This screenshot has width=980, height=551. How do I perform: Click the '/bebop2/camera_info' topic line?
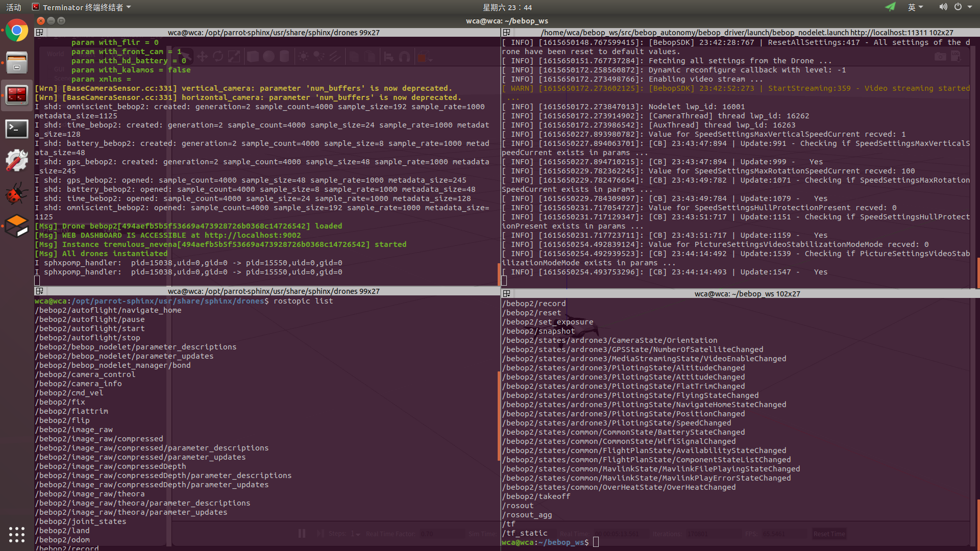pos(78,384)
